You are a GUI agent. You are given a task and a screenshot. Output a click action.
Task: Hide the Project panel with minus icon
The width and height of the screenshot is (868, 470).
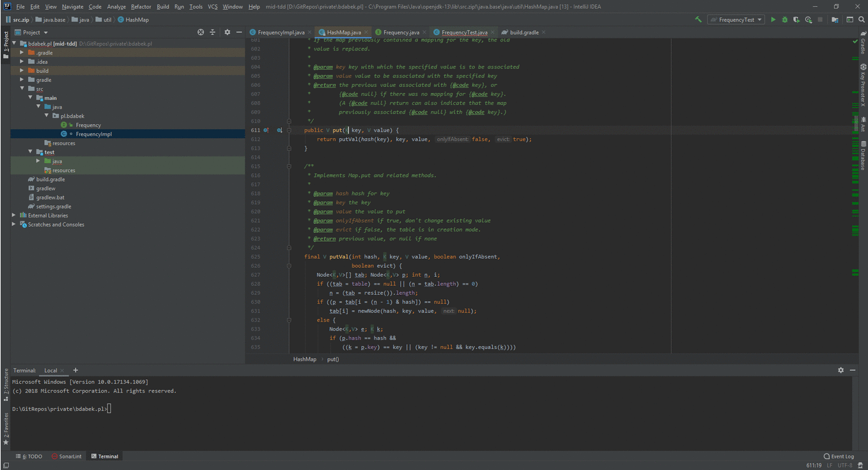tap(239, 32)
